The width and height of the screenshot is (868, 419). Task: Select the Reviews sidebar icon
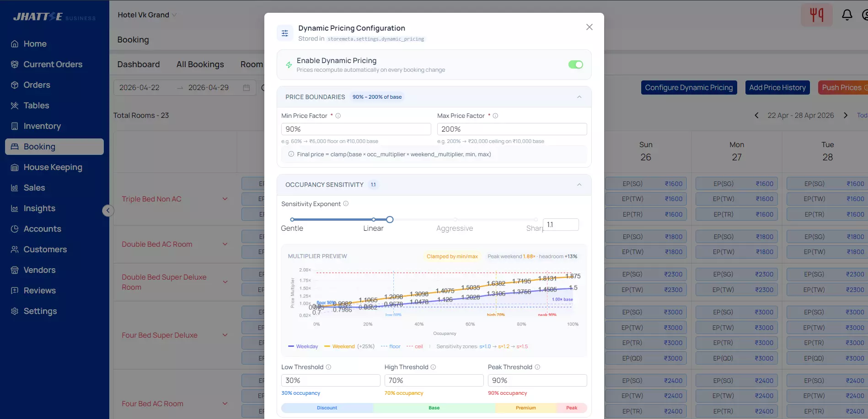click(x=14, y=290)
